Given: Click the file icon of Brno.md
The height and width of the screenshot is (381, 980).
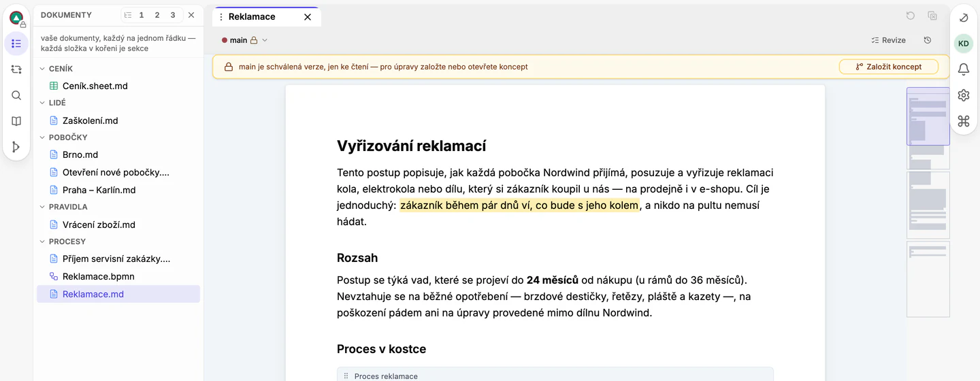Looking at the screenshot, I should point(54,154).
